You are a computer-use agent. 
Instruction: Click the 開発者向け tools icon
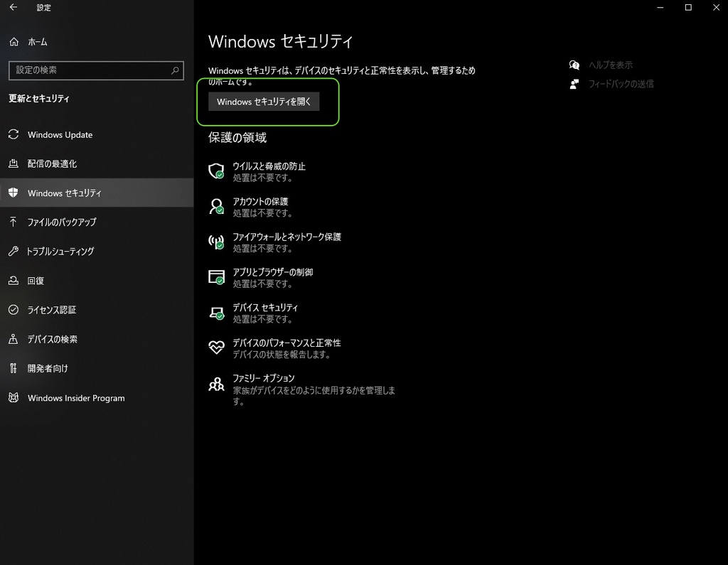point(14,368)
